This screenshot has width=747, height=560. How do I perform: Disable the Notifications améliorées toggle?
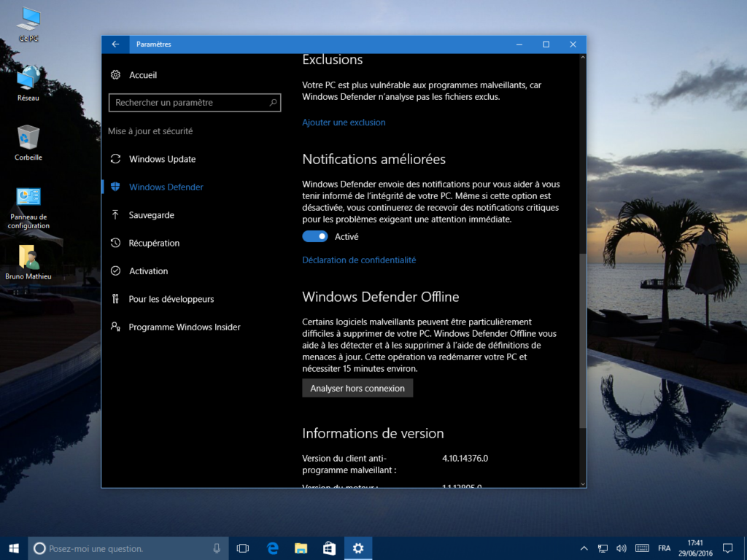click(x=315, y=236)
